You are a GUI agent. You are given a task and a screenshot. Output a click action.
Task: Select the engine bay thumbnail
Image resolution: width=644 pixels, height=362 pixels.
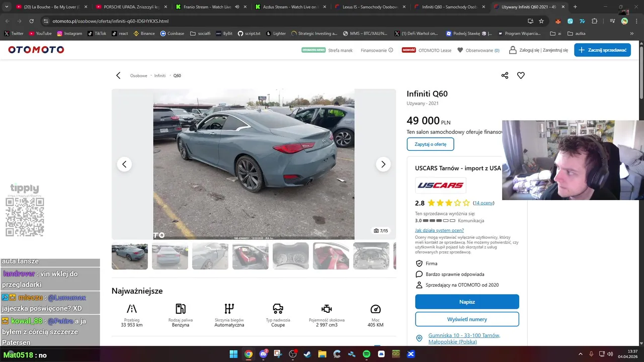(371, 256)
